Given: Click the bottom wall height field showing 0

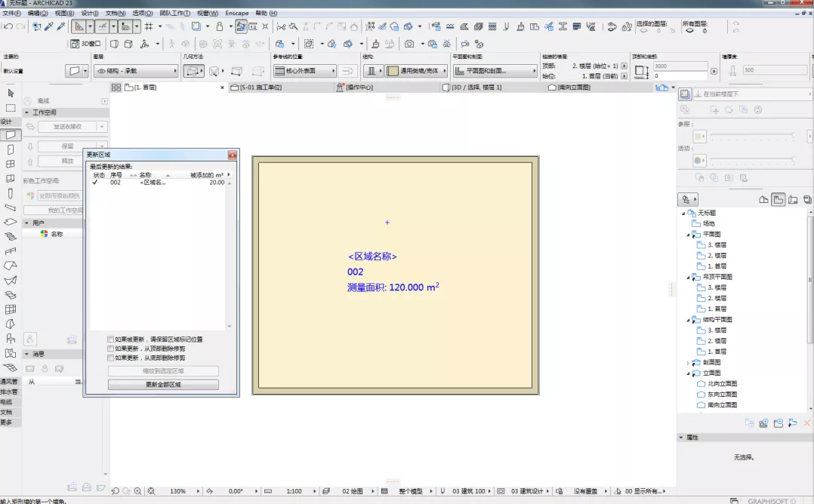Looking at the screenshot, I should point(680,75).
